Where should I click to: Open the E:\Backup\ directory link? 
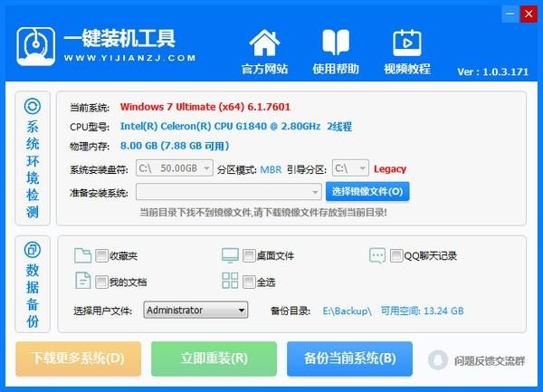pyautogui.click(x=348, y=311)
